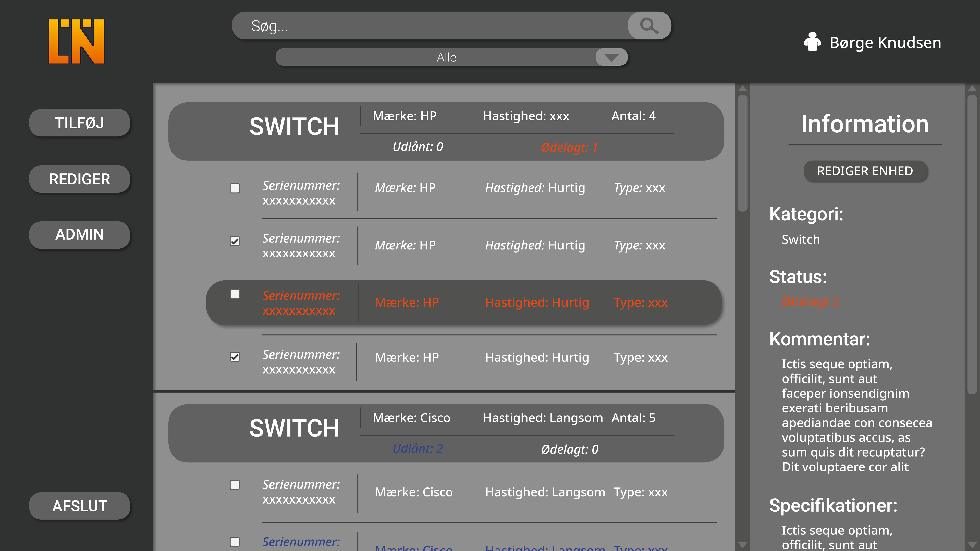Click the magnifying glass search button
The image size is (980, 551).
click(x=649, y=26)
